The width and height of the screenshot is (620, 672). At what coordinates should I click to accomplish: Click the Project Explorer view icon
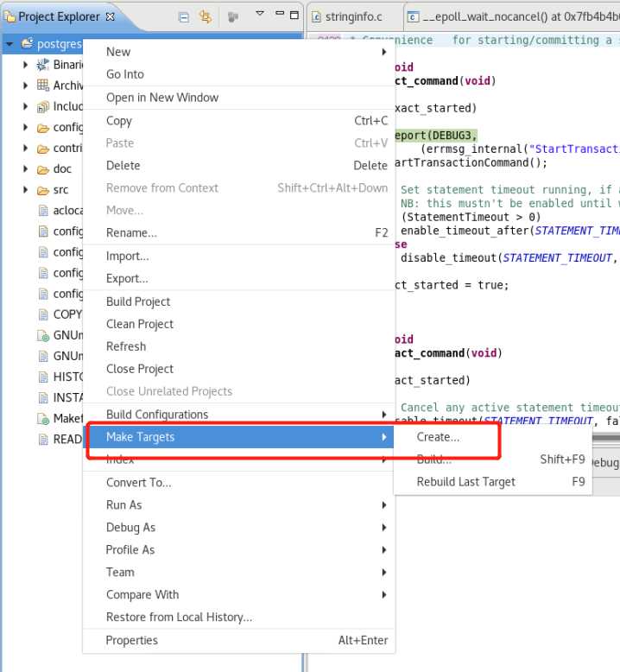pyautogui.click(x=9, y=16)
